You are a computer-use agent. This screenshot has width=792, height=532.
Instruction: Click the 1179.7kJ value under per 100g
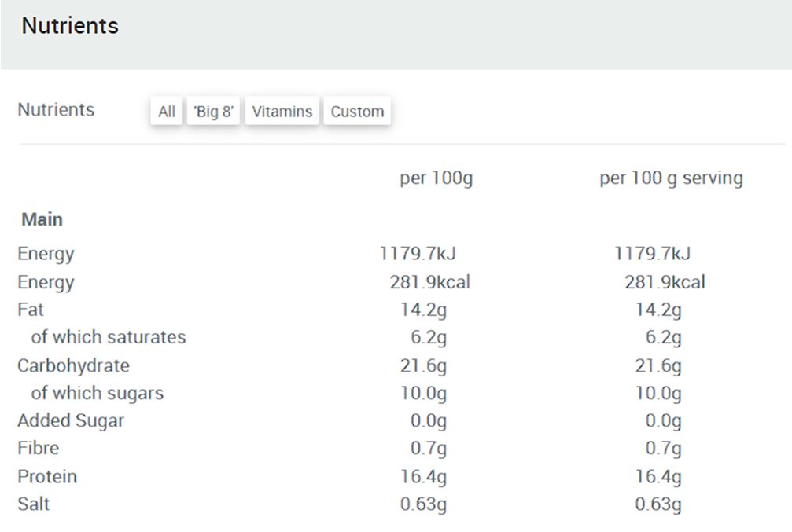tap(418, 254)
